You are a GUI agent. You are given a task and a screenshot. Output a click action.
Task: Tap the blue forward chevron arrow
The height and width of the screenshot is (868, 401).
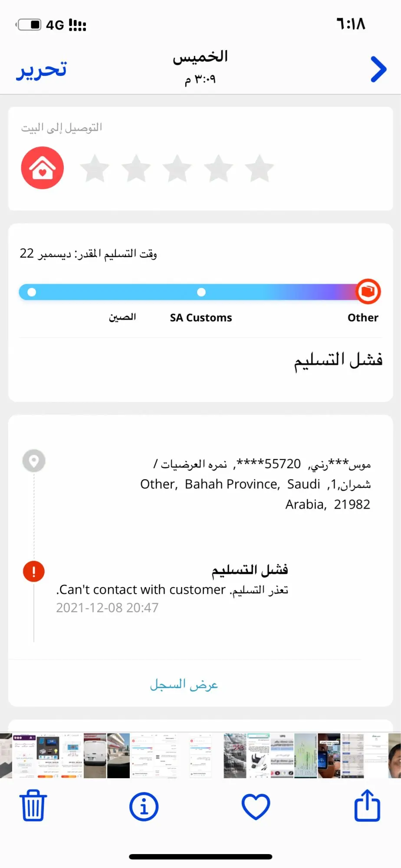click(378, 69)
